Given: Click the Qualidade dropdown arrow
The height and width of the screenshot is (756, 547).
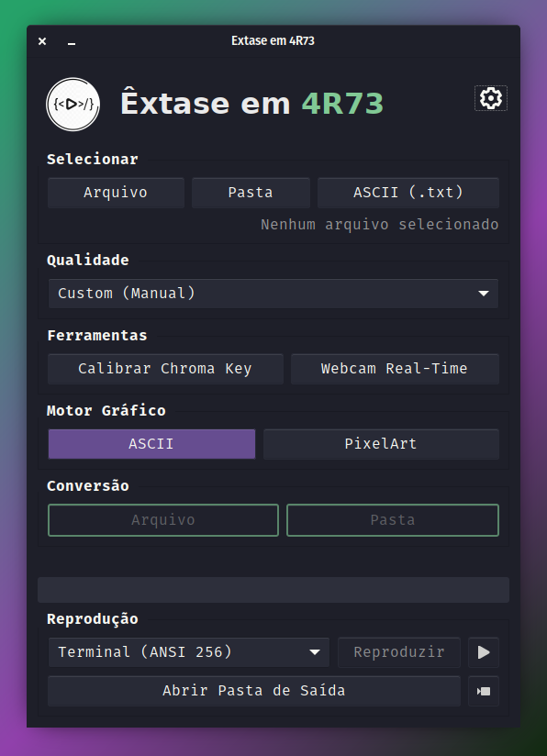Looking at the screenshot, I should pyautogui.click(x=484, y=294).
